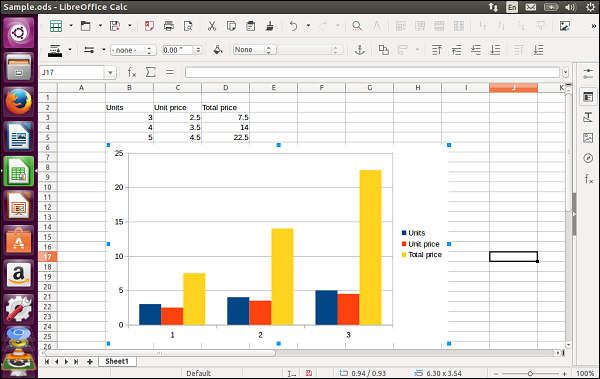Open the sidebar Gallery image icon
The width and height of the screenshot is (600, 379).
click(x=588, y=137)
